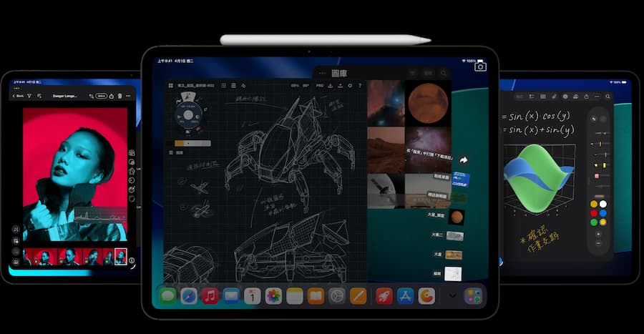
Task: Click the minus button in drawing palette
Action: pyautogui.click(x=598, y=243)
